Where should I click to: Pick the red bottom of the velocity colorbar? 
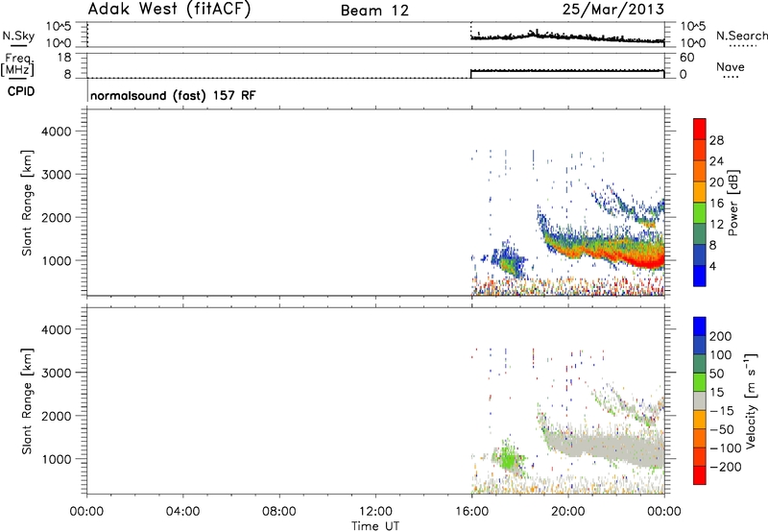coord(700,475)
